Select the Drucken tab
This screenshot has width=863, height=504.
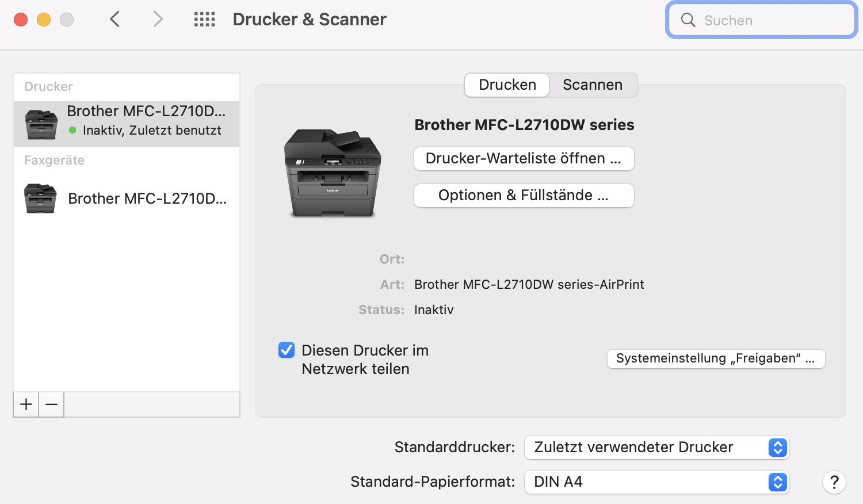tap(507, 85)
